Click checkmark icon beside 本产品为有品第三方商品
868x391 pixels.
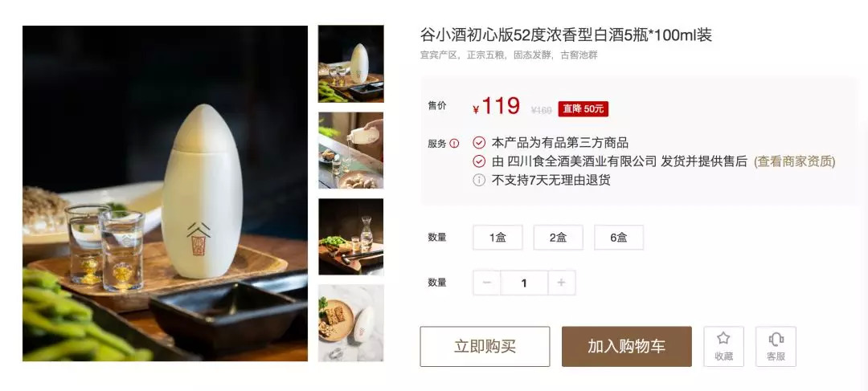[479, 143]
